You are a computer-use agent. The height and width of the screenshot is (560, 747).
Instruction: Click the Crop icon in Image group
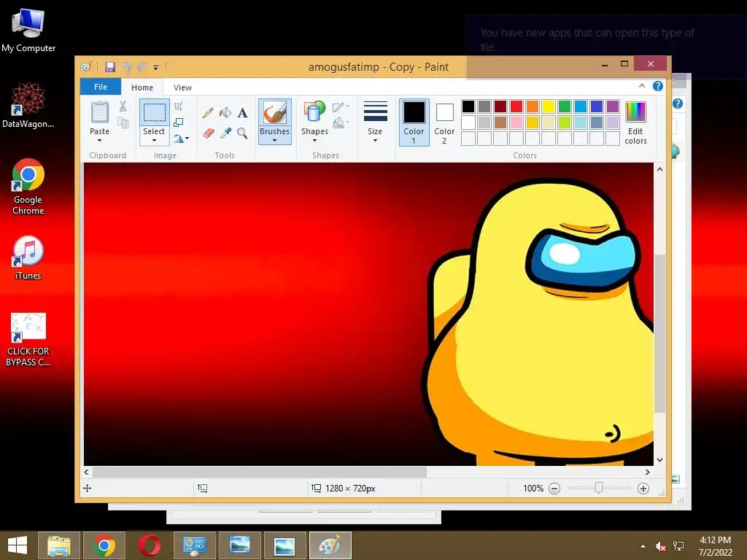click(x=179, y=106)
